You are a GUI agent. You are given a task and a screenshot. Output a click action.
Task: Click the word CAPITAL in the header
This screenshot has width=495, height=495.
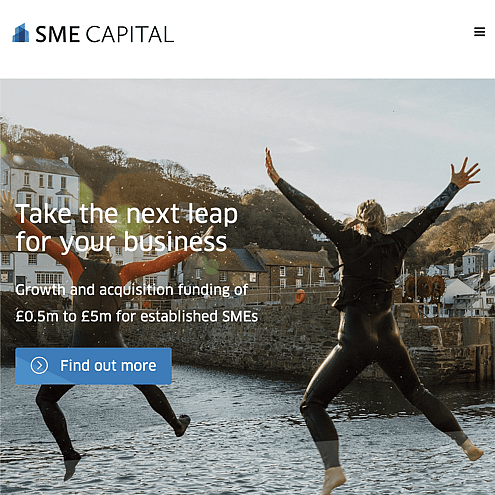(130, 34)
